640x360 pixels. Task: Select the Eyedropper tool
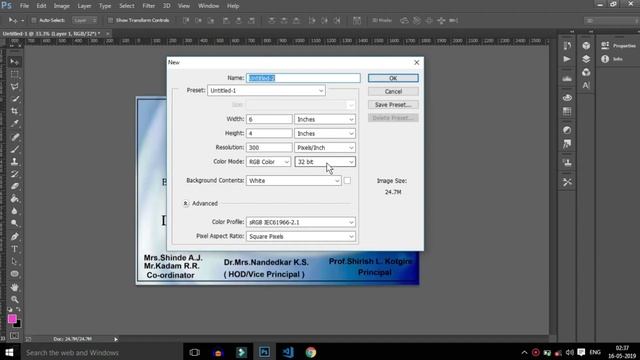14,123
